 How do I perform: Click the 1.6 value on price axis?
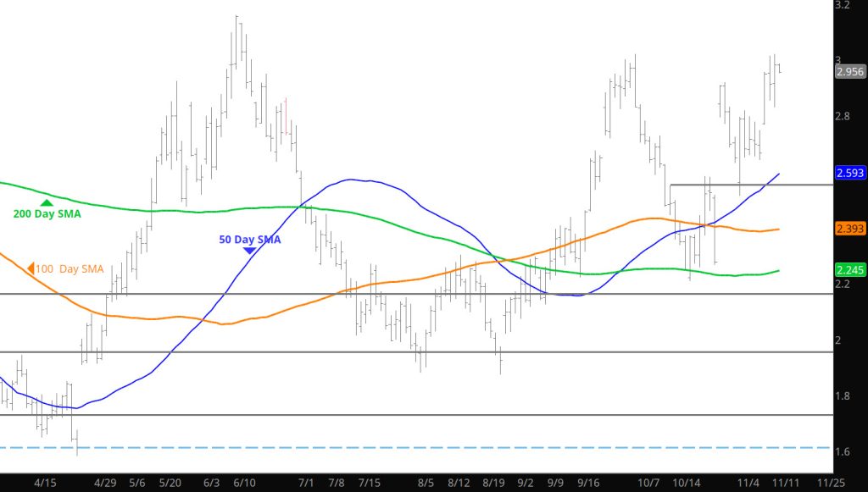(843, 451)
